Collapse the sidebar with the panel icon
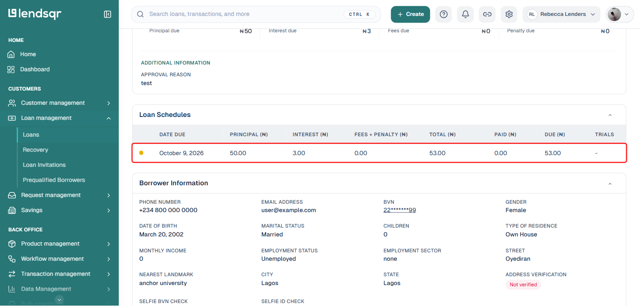 pos(107,14)
